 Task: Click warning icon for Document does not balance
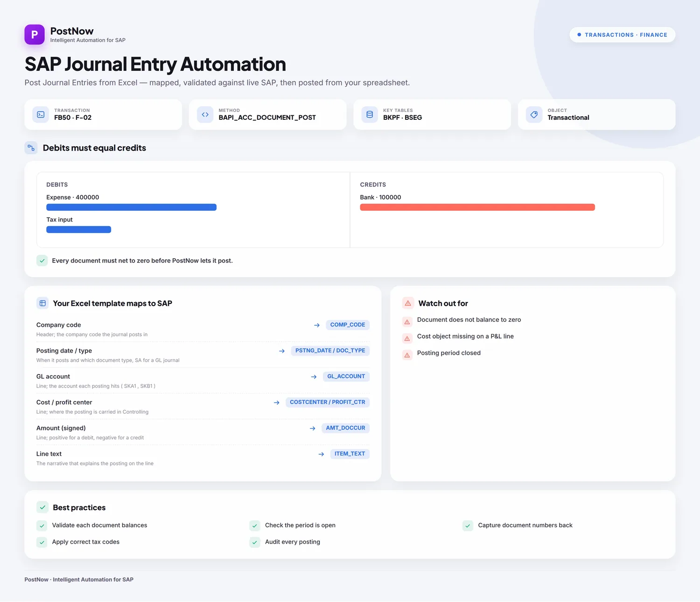pyautogui.click(x=407, y=322)
